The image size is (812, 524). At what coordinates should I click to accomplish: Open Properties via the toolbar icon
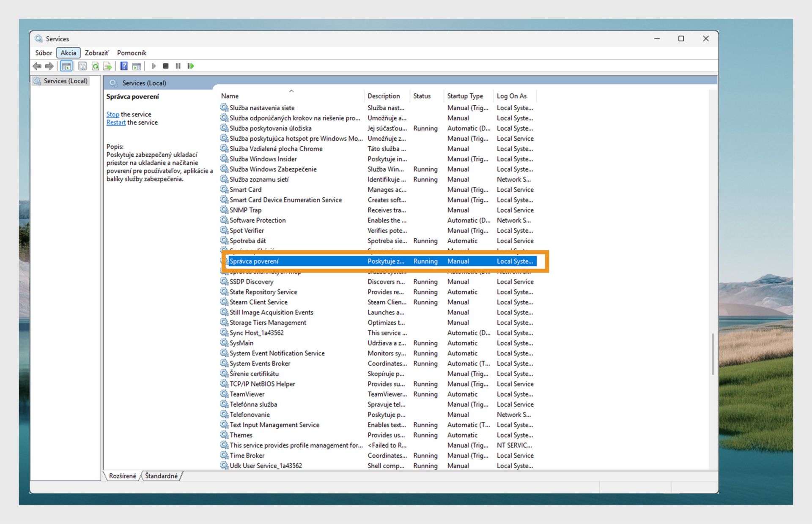(x=82, y=66)
